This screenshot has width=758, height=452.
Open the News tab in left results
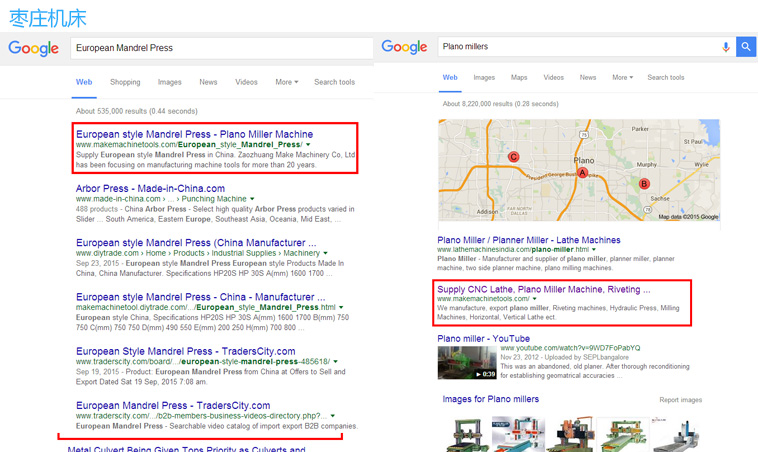[x=208, y=82]
